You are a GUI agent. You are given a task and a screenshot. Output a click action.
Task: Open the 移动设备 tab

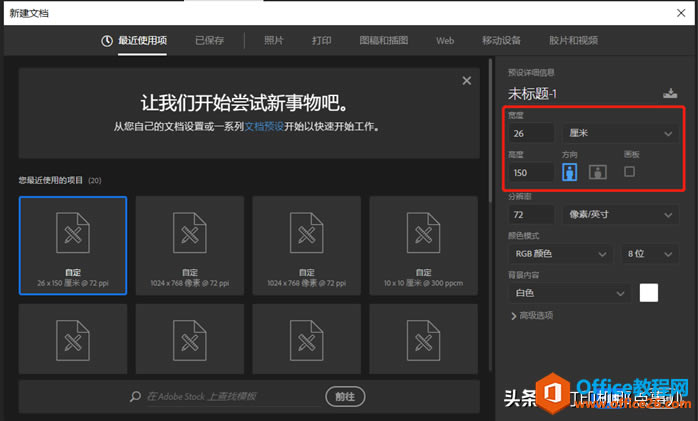(x=501, y=40)
